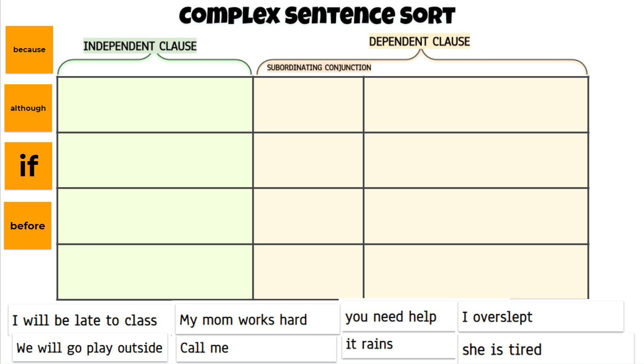Select the orange 'although' conjunction tile

pos(28,108)
